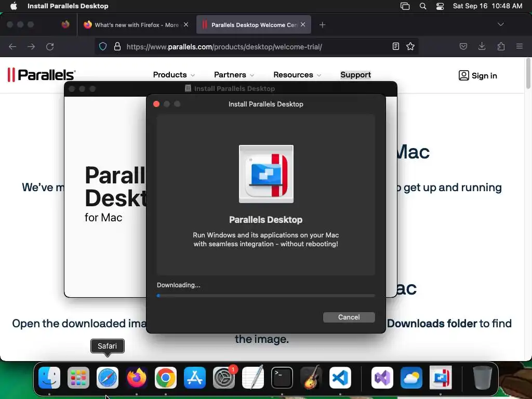
Task: Open System Settings from the Dock
Action: (x=224, y=378)
